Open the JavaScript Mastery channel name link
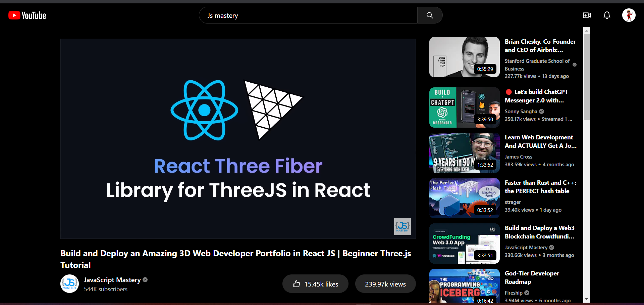Screen dimensions: 644x305 (112, 279)
